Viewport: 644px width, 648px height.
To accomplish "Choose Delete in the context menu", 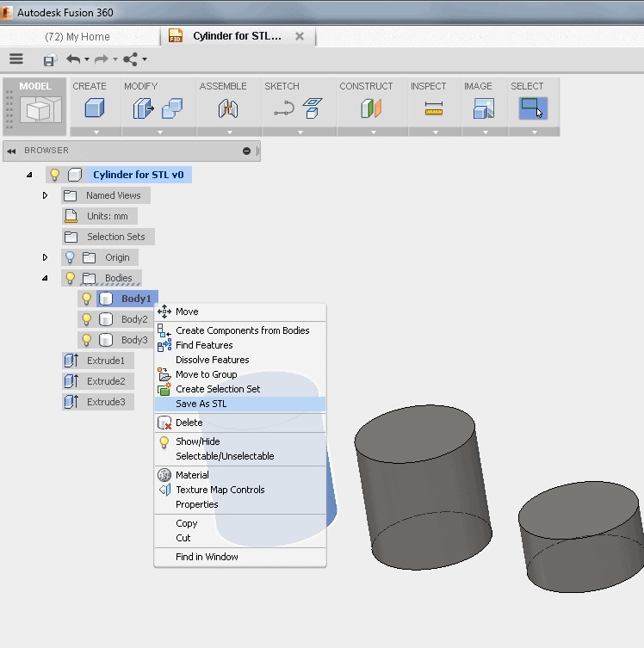I will 240,423.
